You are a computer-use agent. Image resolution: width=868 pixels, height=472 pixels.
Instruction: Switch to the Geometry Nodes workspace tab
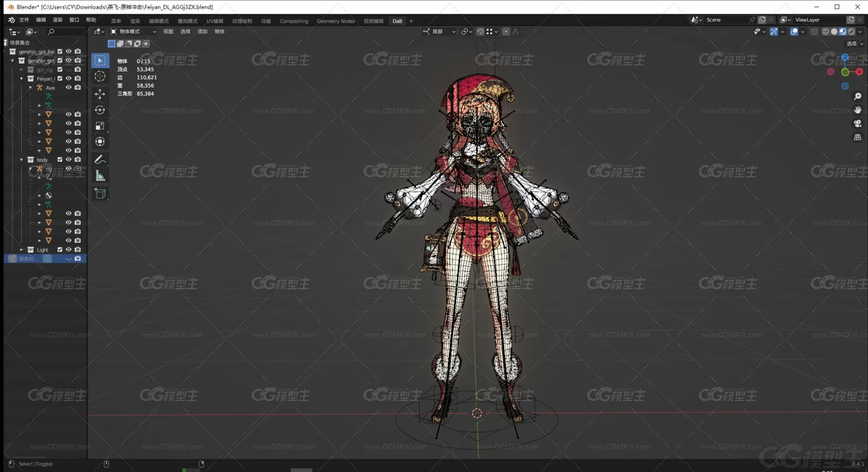(x=336, y=21)
